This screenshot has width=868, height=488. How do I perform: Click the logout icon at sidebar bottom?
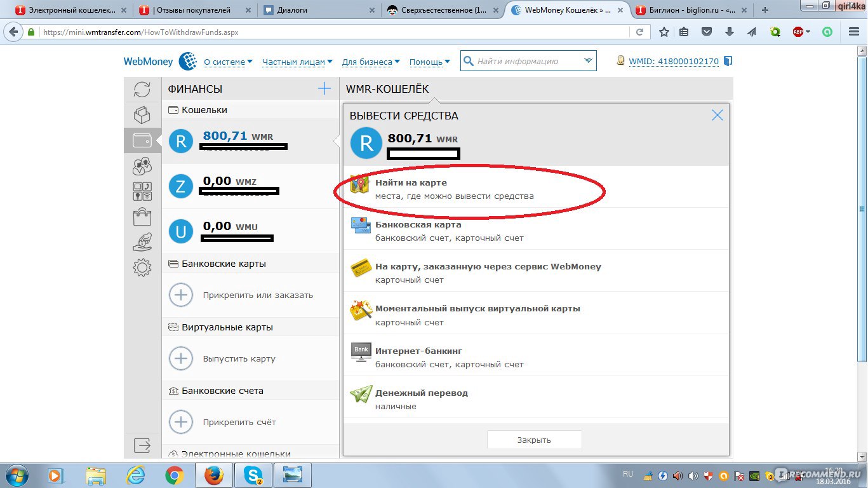point(142,445)
